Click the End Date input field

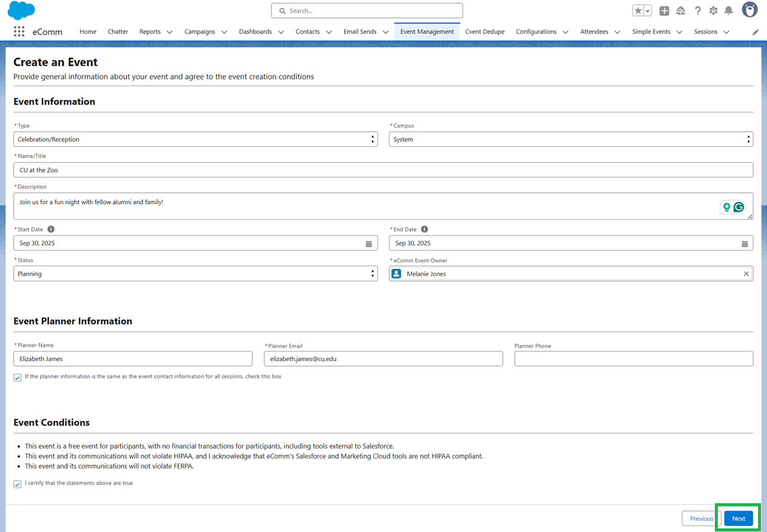pos(571,243)
